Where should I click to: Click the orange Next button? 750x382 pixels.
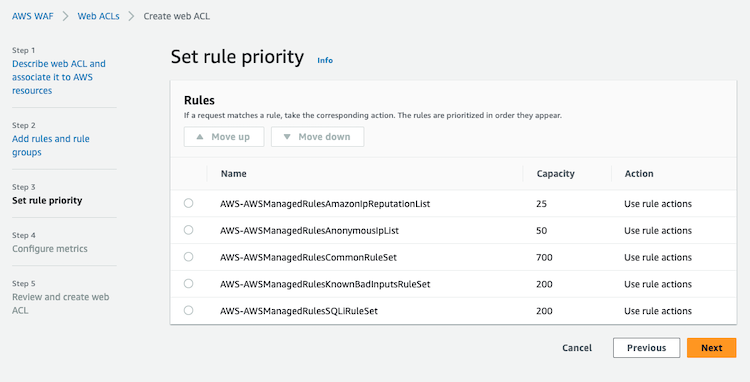(x=712, y=348)
